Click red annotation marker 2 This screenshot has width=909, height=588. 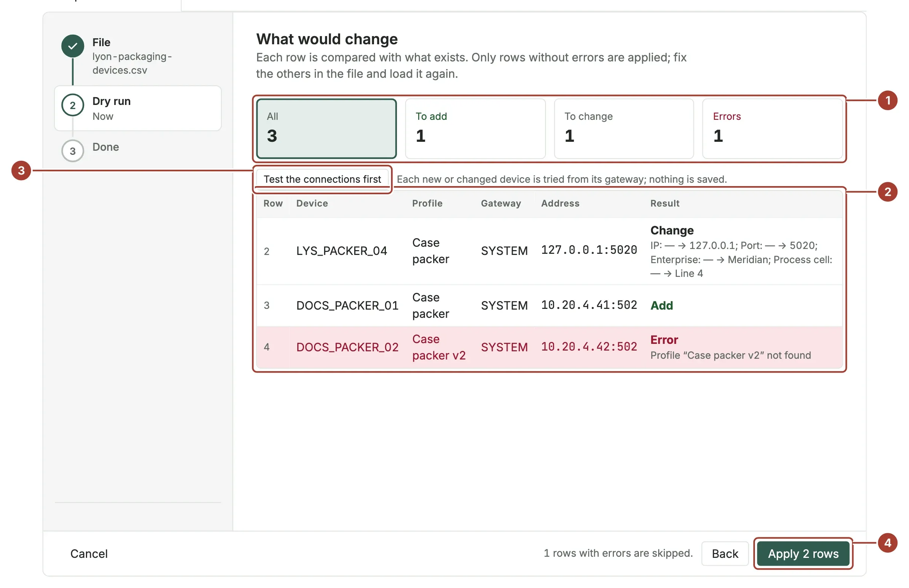point(887,192)
